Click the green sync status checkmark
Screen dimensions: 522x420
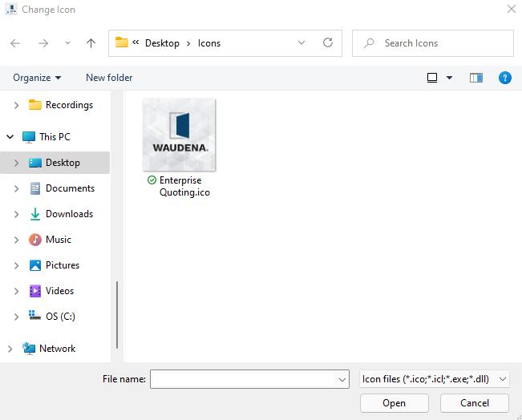coord(152,180)
